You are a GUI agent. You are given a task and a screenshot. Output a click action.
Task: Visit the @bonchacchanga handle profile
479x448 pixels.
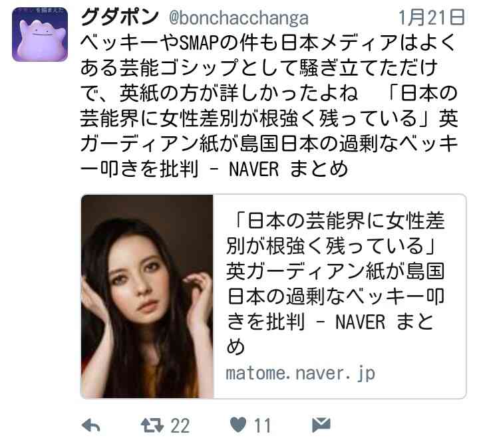(x=239, y=19)
